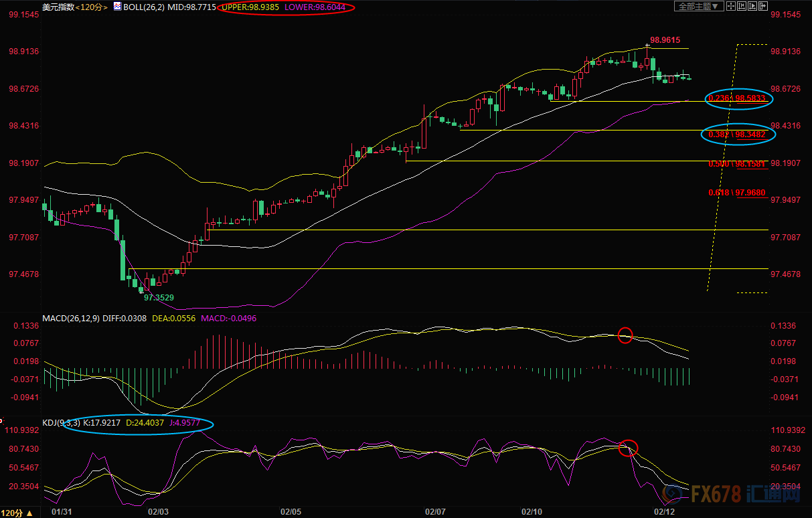The height and width of the screenshot is (518, 812).
Task: Click the 98.9615 high price marker
Action: pyautogui.click(x=665, y=40)
